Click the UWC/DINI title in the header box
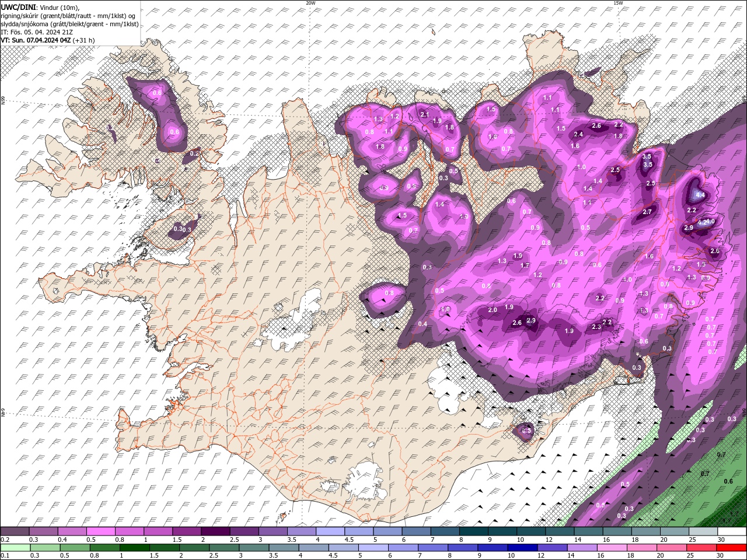 (x=18, y=6)
